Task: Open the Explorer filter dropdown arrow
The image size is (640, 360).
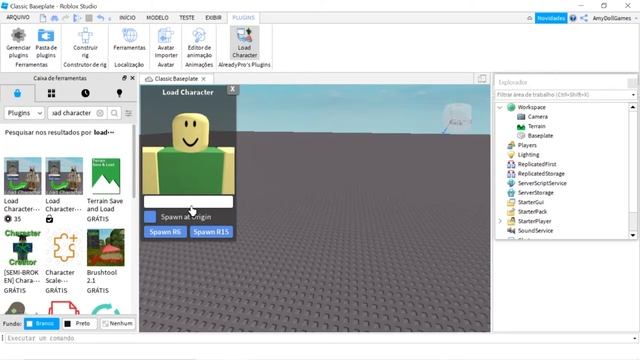Action: coord(633,95)
